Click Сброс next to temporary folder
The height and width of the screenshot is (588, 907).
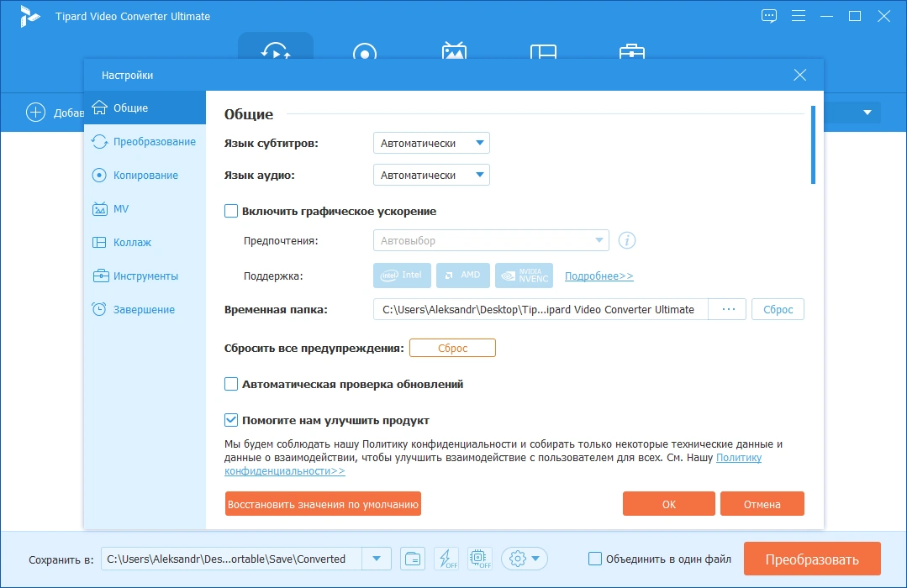[x=778, y=309]
